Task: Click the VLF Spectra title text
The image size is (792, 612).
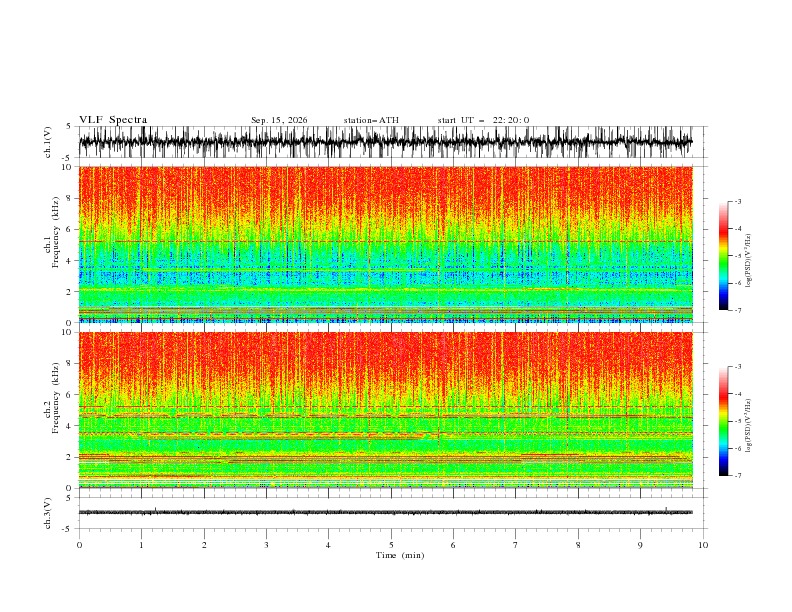Action: [113, 120]
